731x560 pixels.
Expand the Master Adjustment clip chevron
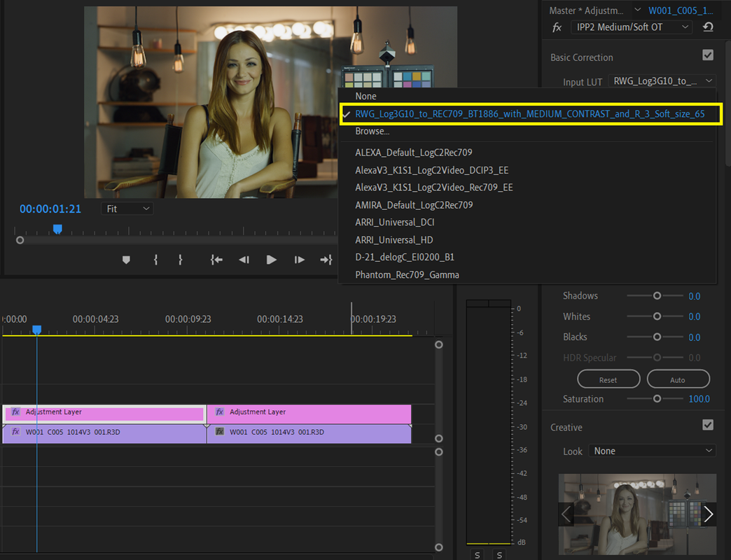pyautogui.click(x=637, y=10)
